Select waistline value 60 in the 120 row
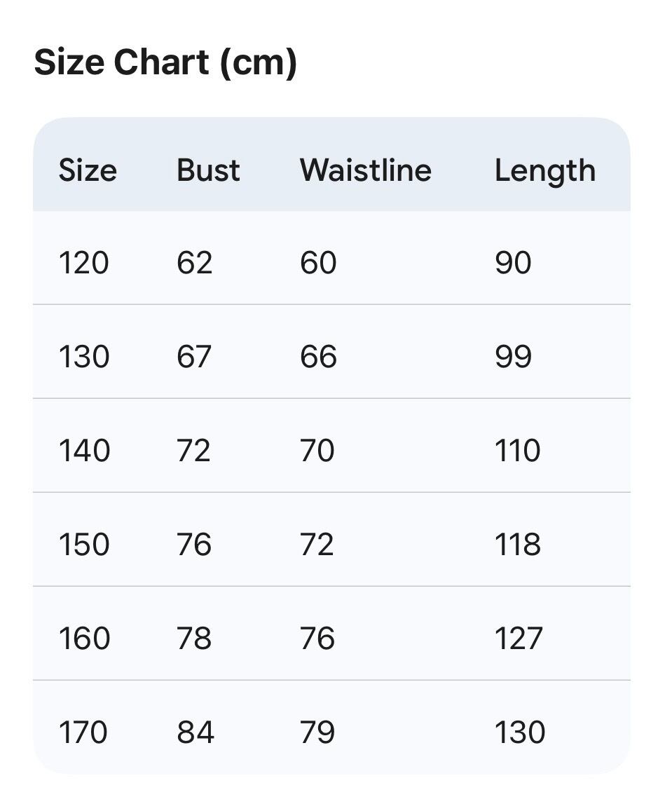The image size is (672, 811). pos(318,263)
